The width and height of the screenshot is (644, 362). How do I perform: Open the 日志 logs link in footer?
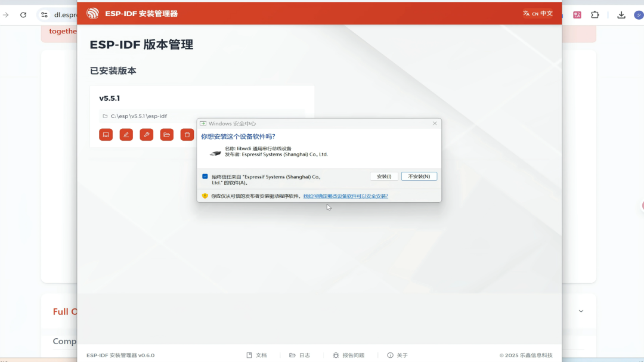(300, 355)
